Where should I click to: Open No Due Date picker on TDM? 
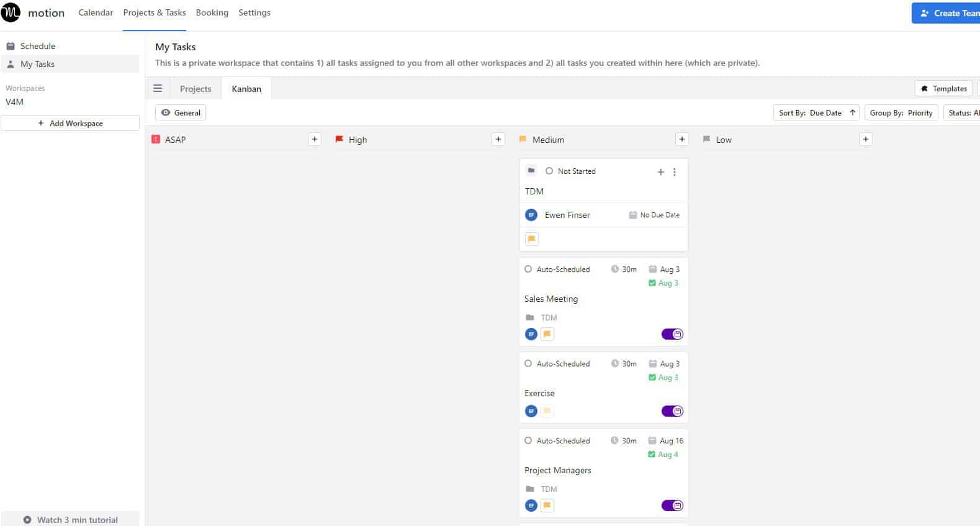coord(654,215)
